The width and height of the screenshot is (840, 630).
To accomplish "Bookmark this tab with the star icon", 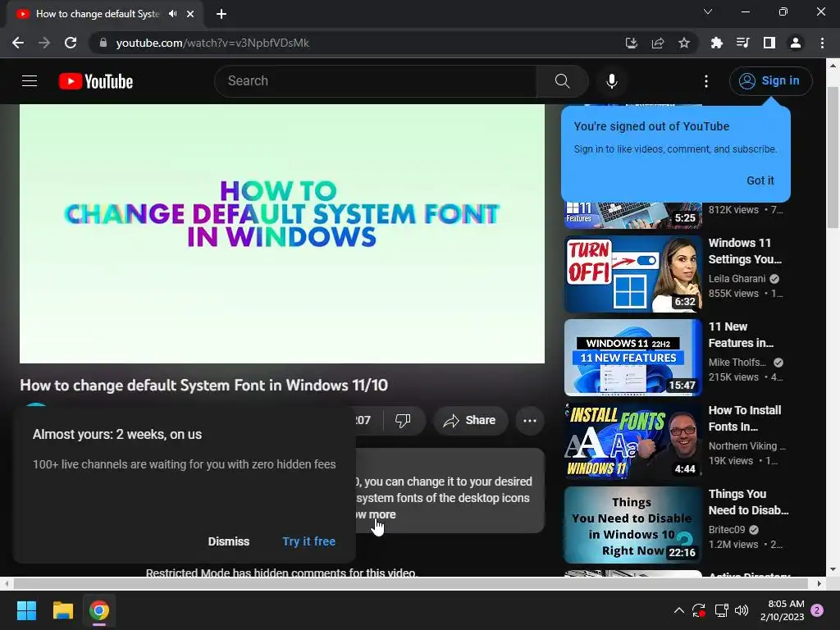I will (684, 43).
